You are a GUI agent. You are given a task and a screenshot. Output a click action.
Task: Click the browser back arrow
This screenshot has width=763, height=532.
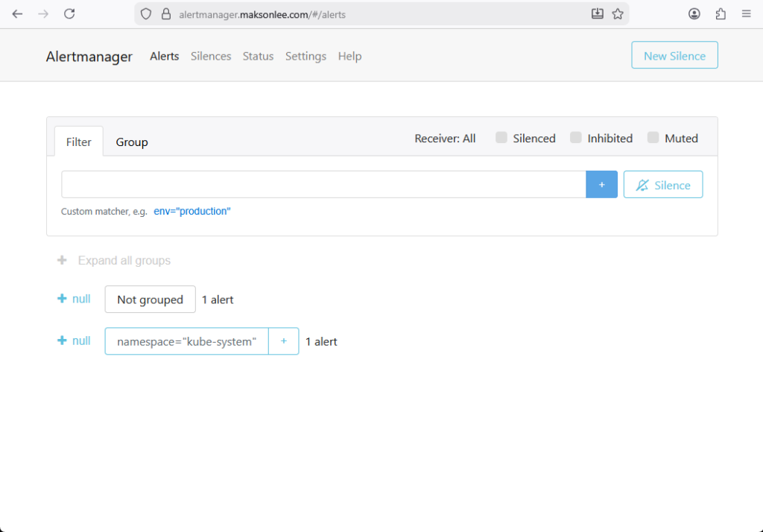point(17,13)
